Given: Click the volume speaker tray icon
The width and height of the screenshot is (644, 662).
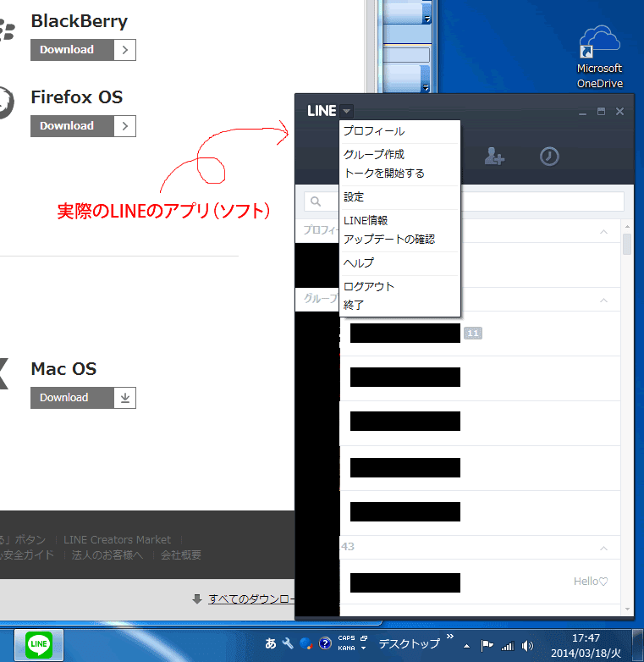Looking at the screenshot, I should [527, 646].
